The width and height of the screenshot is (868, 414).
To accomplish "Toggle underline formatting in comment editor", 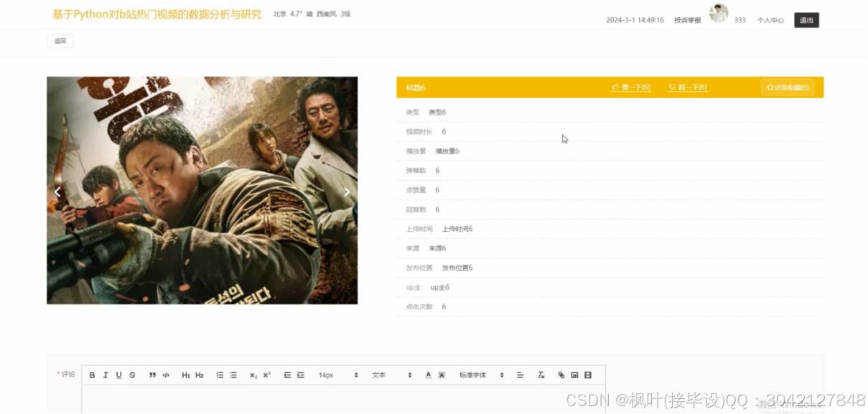I will [x=119, y=375].
